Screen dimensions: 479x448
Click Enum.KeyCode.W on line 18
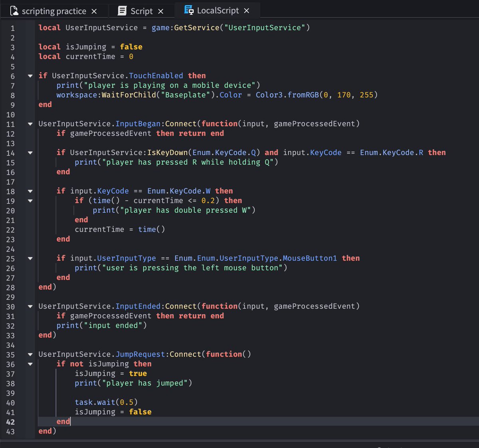point(179,191)
